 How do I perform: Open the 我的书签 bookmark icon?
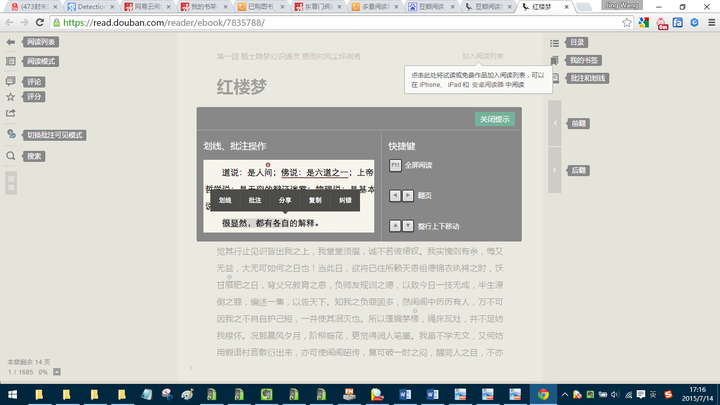tap(555, 60)
